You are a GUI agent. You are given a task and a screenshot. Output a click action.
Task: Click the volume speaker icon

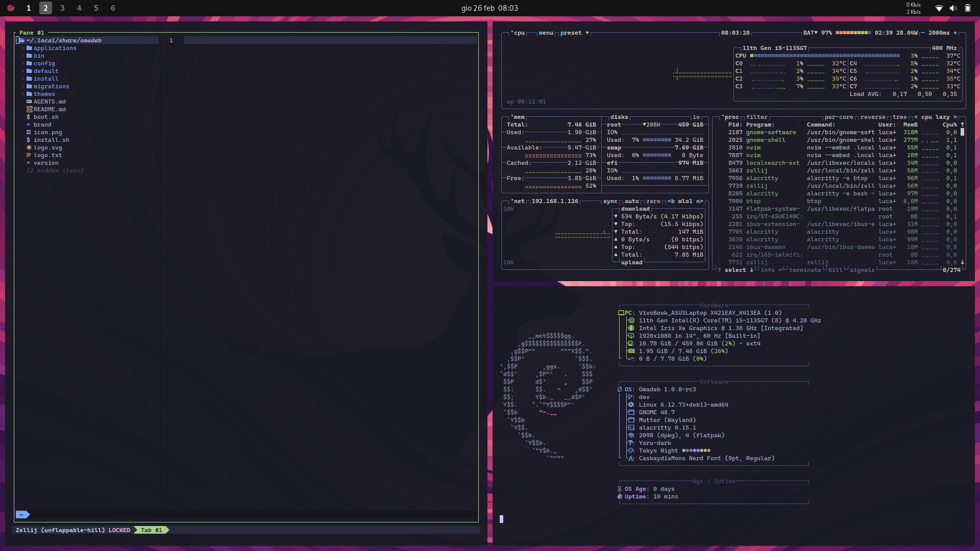click(953, 8)
